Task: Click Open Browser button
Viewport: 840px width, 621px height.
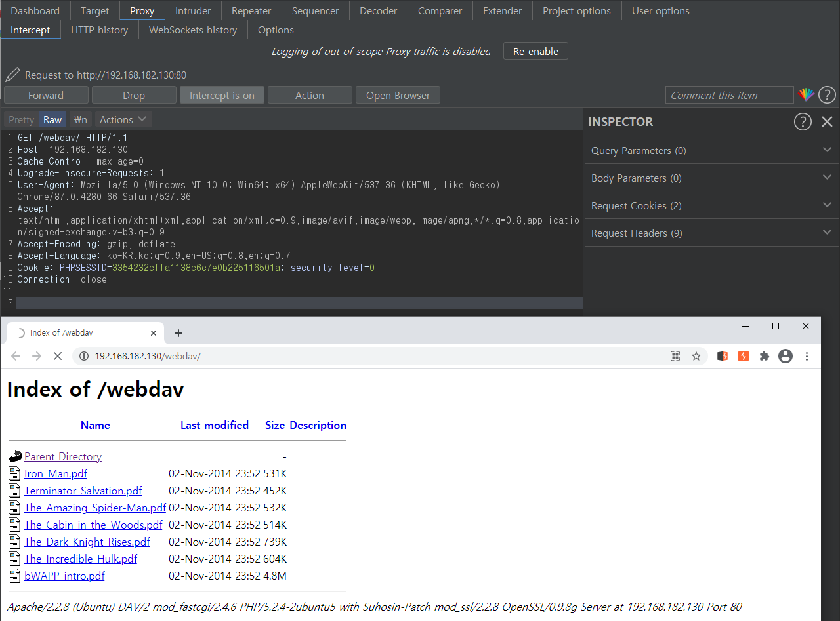Action: pos(398,95)
